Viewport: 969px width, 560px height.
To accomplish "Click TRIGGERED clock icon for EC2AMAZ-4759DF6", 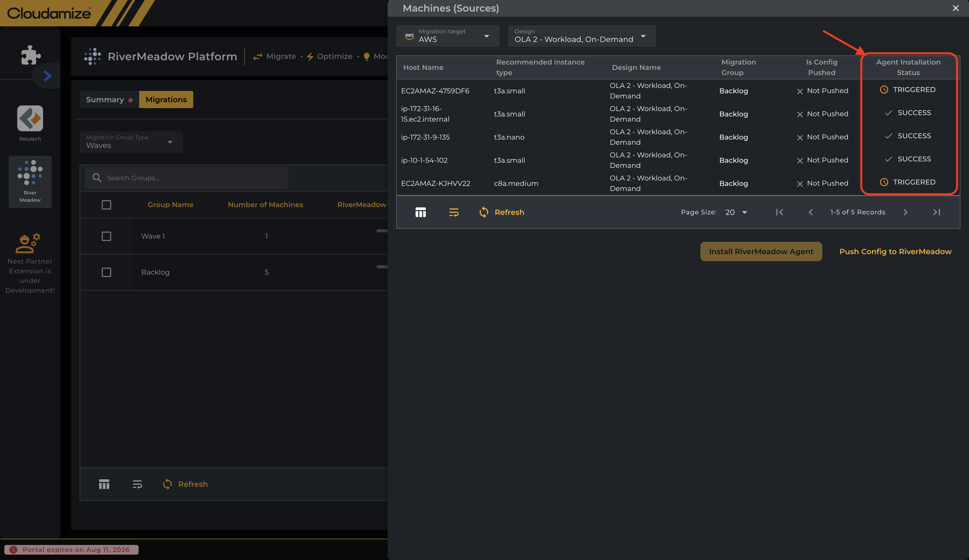I will [884, 90].
